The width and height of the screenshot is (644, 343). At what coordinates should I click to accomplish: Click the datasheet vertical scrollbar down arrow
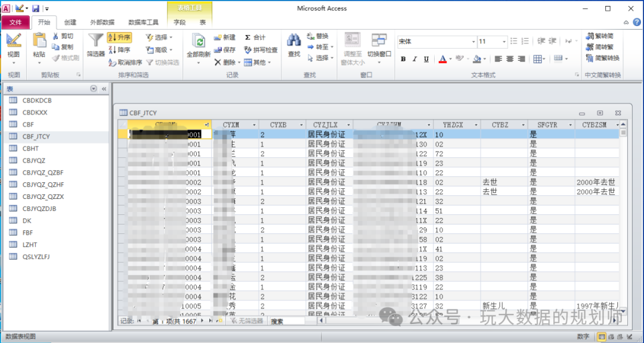click(x=623, y=312)
